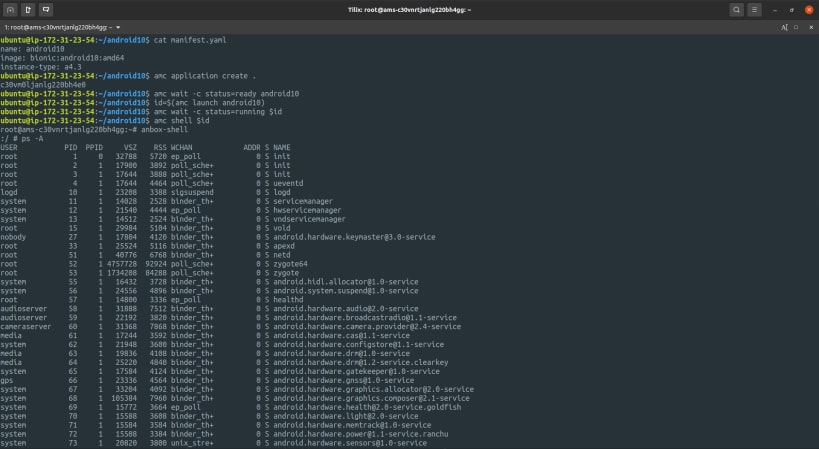The image size is (819, 449).
Task: Click the window title 'Tilix: root@ams-...'
Action: point(410,9)
